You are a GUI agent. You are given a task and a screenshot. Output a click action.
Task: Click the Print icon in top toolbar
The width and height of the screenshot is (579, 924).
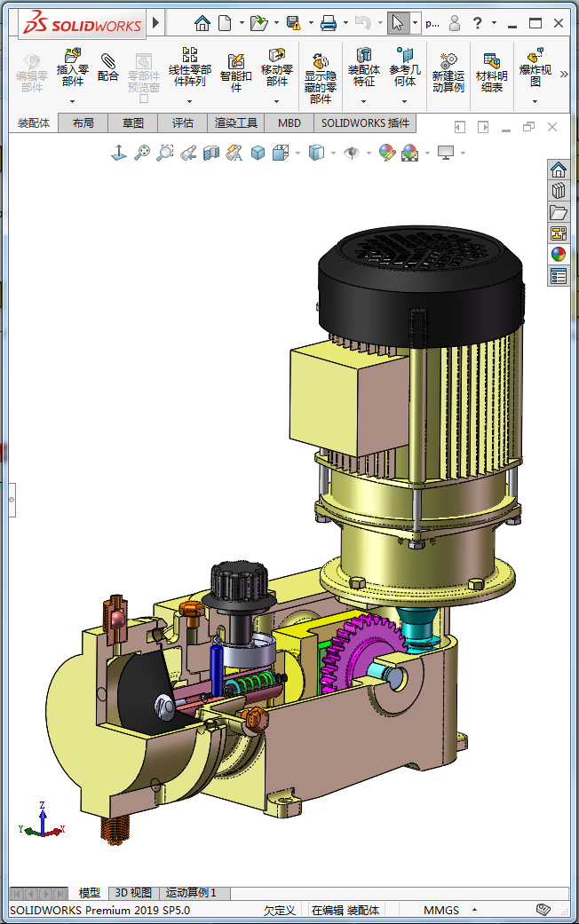pyautogui.click(x=329, y=23)
